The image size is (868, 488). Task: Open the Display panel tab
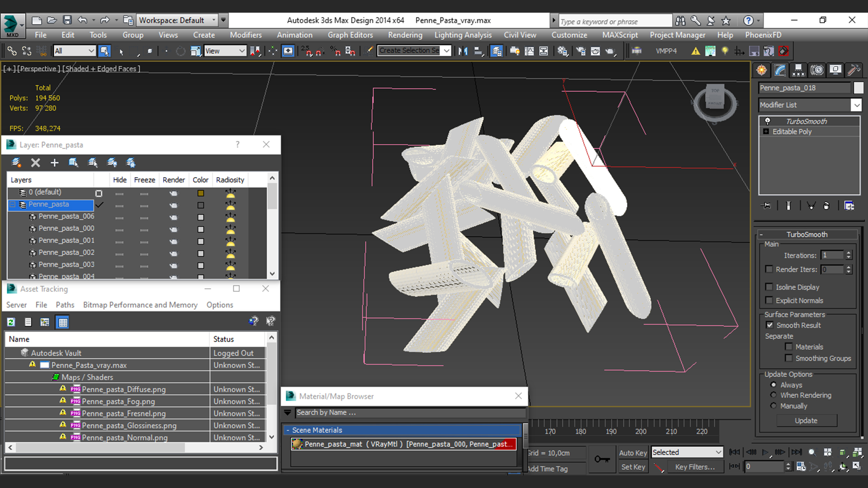(x=835, y=70)
